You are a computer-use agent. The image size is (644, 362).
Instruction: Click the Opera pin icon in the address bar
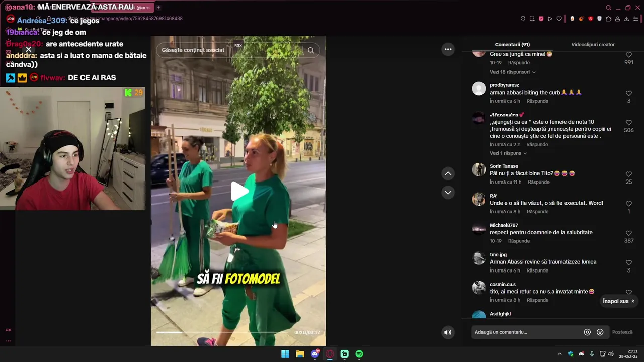523,19
